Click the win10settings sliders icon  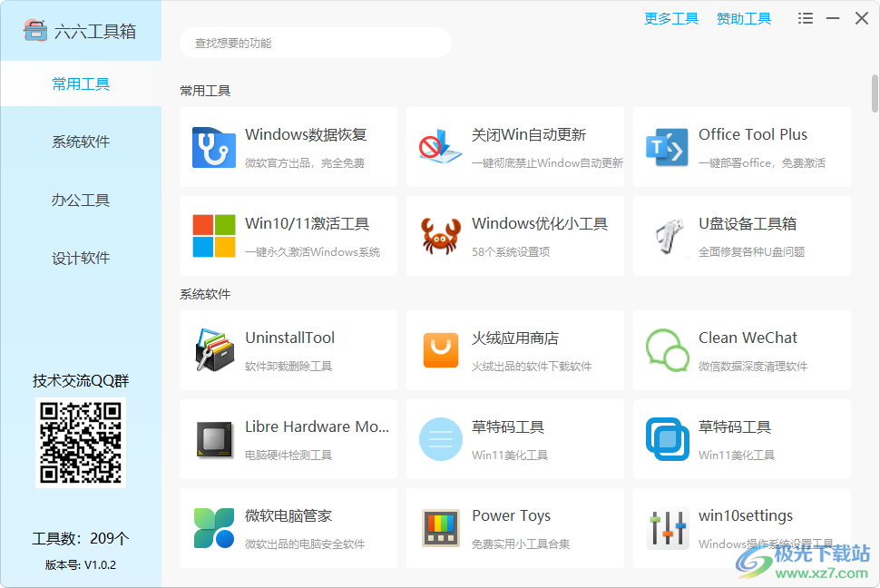tap(668, 528)
